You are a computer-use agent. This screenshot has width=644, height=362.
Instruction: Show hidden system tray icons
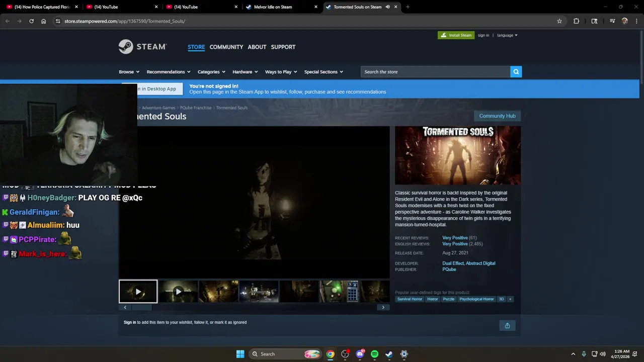(x=573, y=354)
